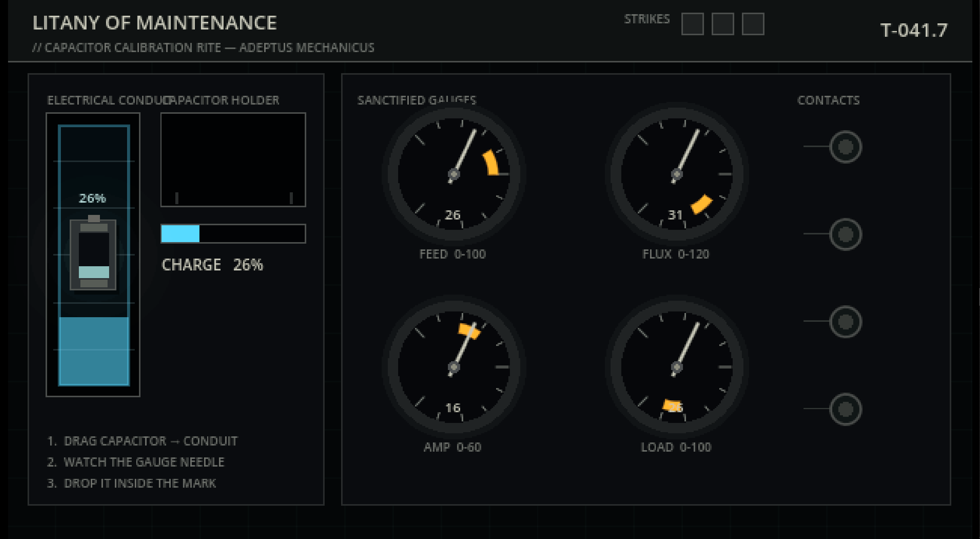Image resolution: width=980 pixels, height=539 pixels.
Task: Click the first strike box
Action: coord(692,24)
